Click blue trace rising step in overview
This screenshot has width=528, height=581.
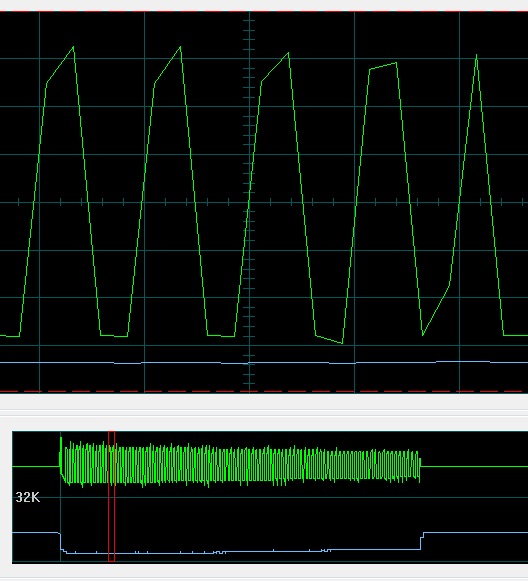pos(422,541)
